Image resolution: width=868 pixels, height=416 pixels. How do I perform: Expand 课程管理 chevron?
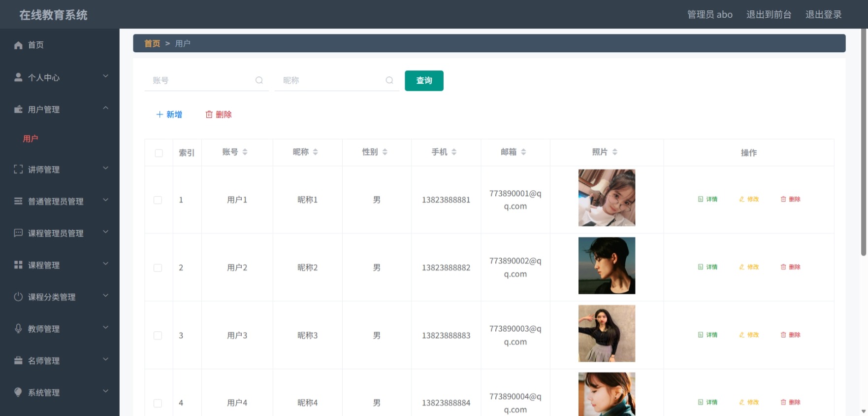click(105, 264)
